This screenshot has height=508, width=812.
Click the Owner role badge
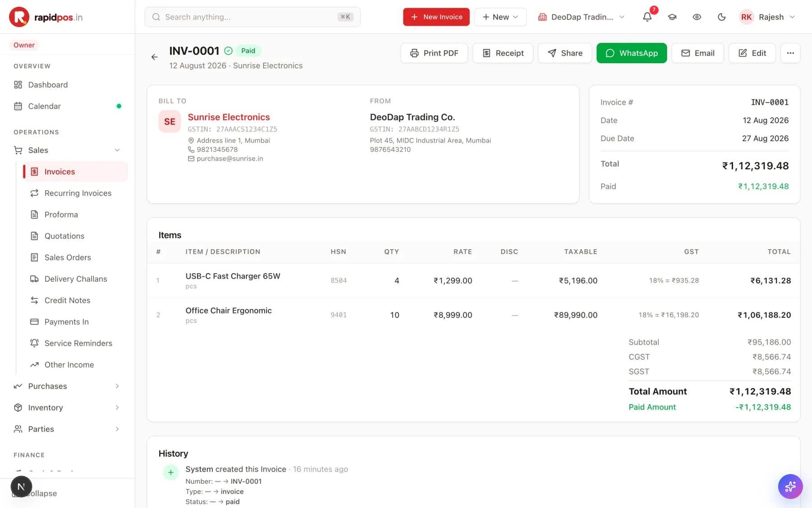[24, 45]
